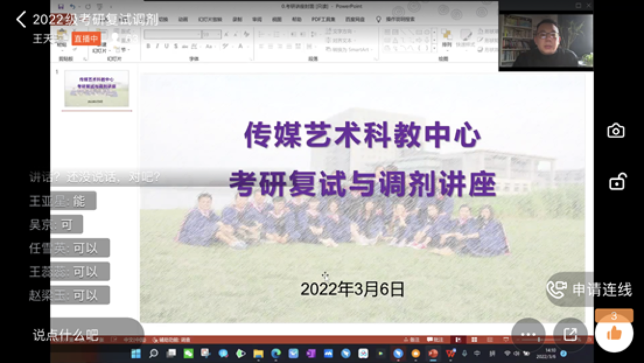Image resolution: width=644 pixels, height=363 pixels.
Task: Open the 视图 ribbon tab
Action: [x=277, y=19]
